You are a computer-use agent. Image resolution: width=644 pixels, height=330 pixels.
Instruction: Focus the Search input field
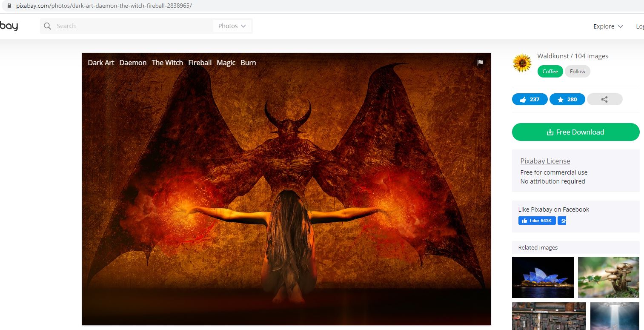coord(132,26)
